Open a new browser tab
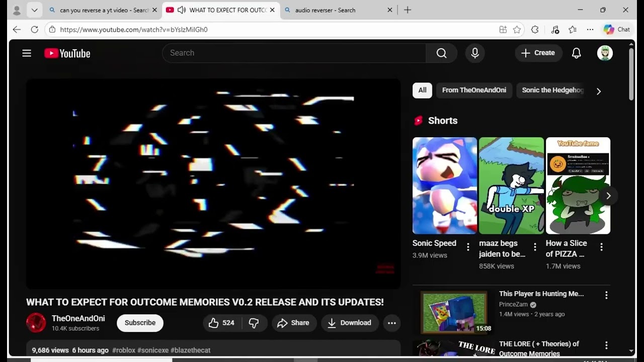Screen dimensions: 644x362 coord(408,10)
